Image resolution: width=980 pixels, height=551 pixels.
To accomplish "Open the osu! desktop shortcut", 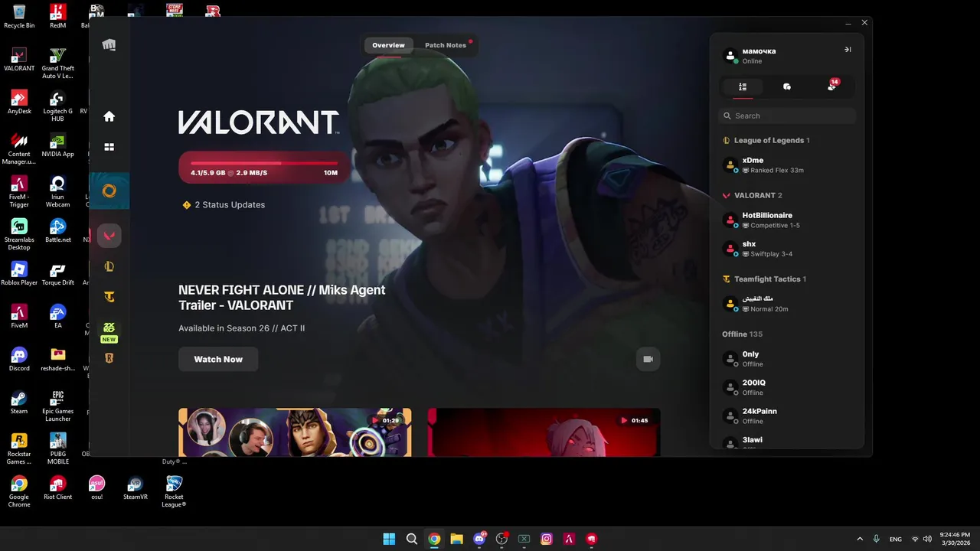I will point(96,488).
